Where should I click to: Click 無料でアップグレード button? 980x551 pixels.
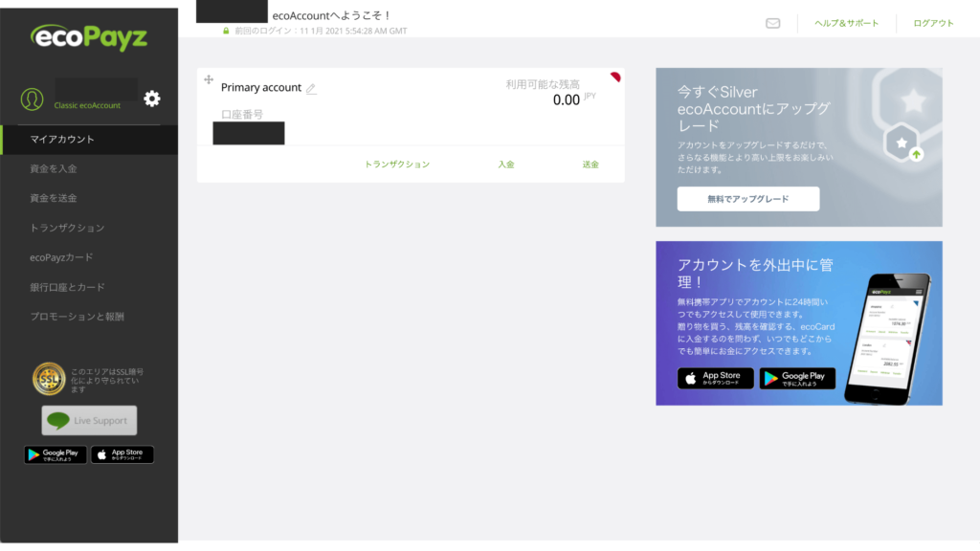click(x=748, y=199)
